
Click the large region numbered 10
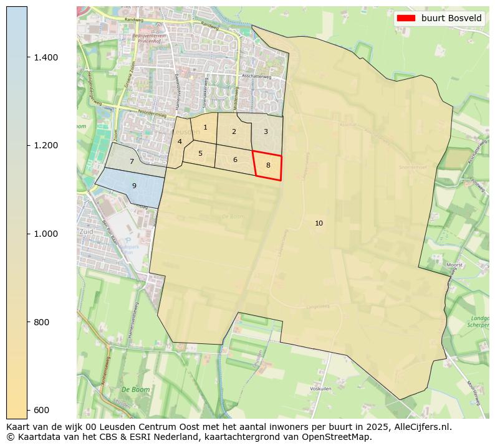319,223
